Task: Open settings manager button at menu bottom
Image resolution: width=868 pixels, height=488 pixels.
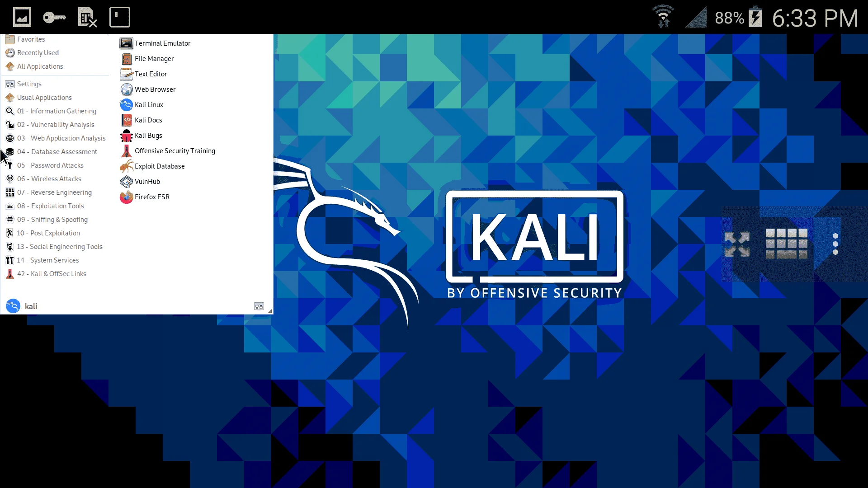Action: (259, 306)
